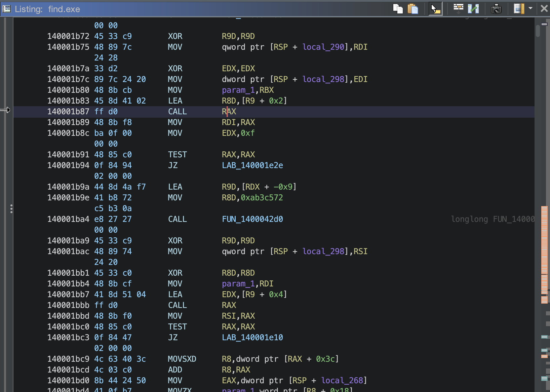The height and width of the screenshot is (392, 550).
Task: Click operand R9D,[RDX + -0x9]
Action: coord(259,187)
